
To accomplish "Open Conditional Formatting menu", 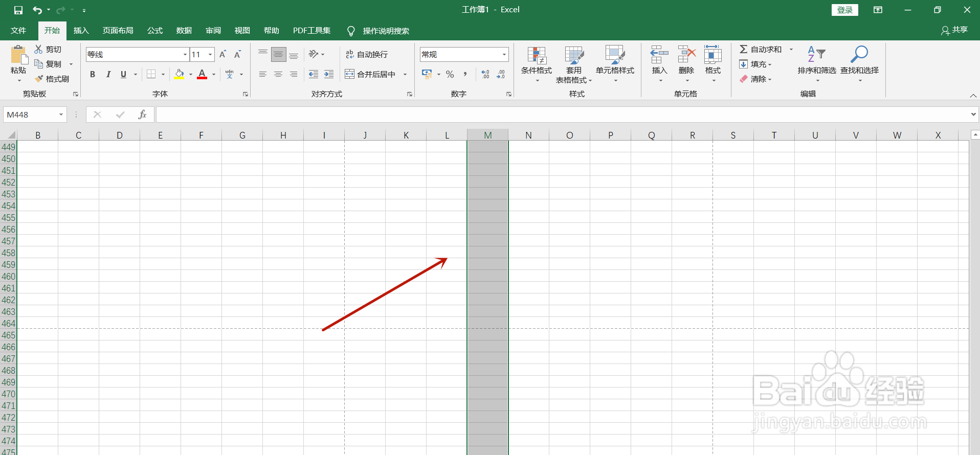I will point(537,64).
